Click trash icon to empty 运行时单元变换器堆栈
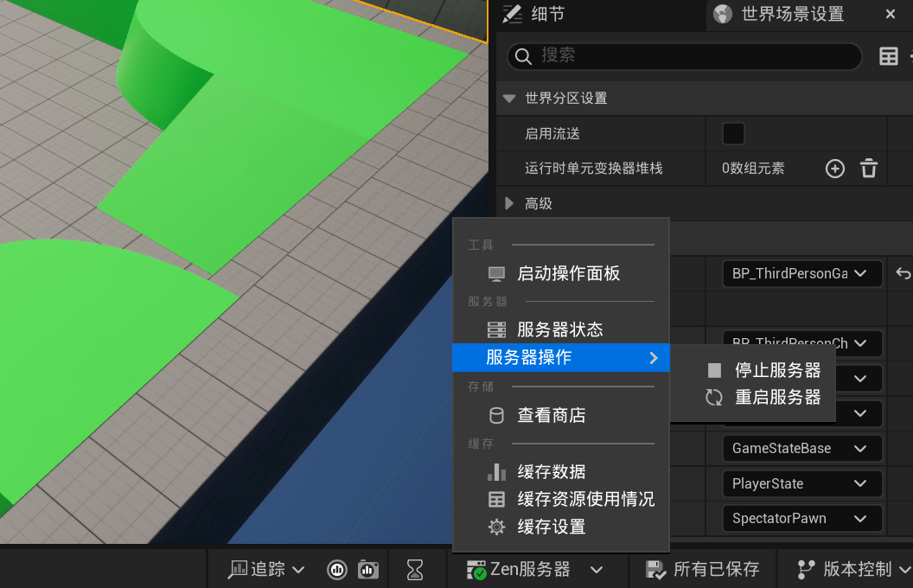This screenshot has width=913, height=588. tap(869, 169)
